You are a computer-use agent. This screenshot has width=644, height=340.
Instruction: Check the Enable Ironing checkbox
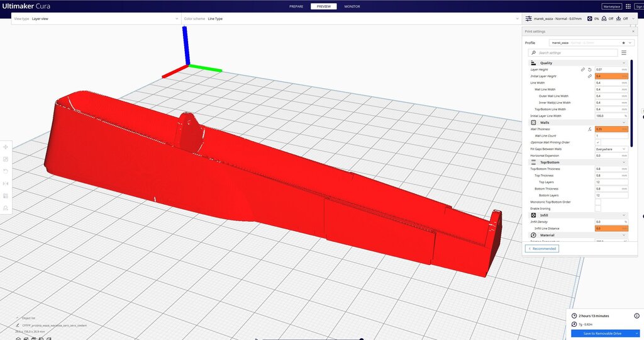point(597,208)
